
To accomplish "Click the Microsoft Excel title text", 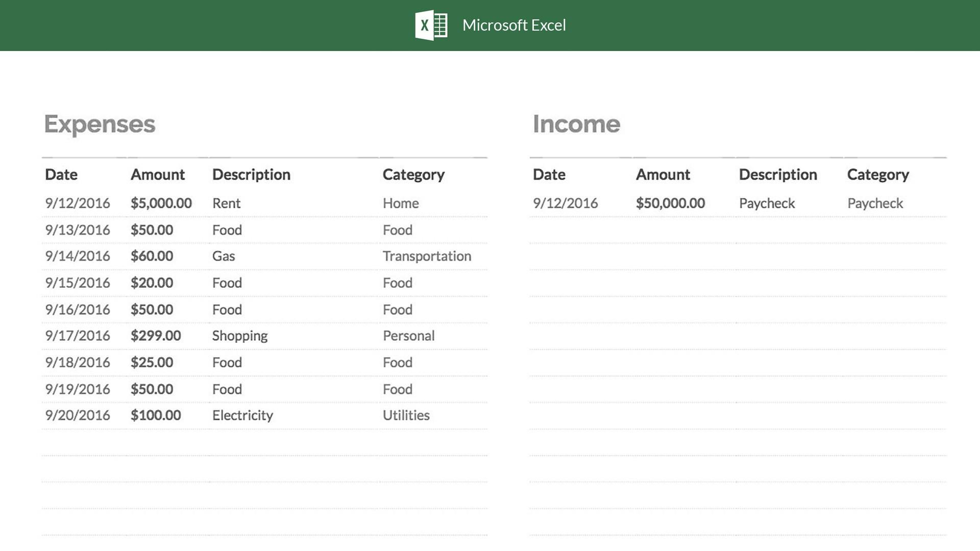I will coord(514,25).
